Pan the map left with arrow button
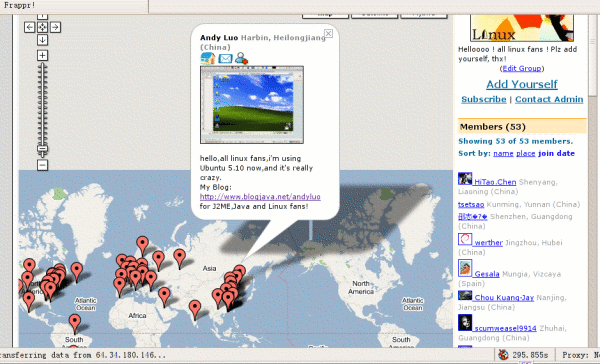Image resolution: width=600 pixels, height=364 pixels. tap(29, 27)
